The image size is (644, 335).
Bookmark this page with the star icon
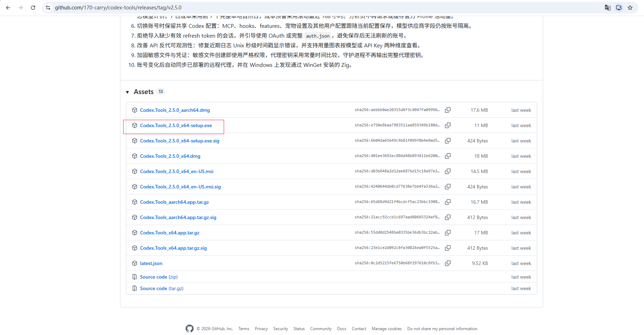pyautogui.click(x=630, y=8)
